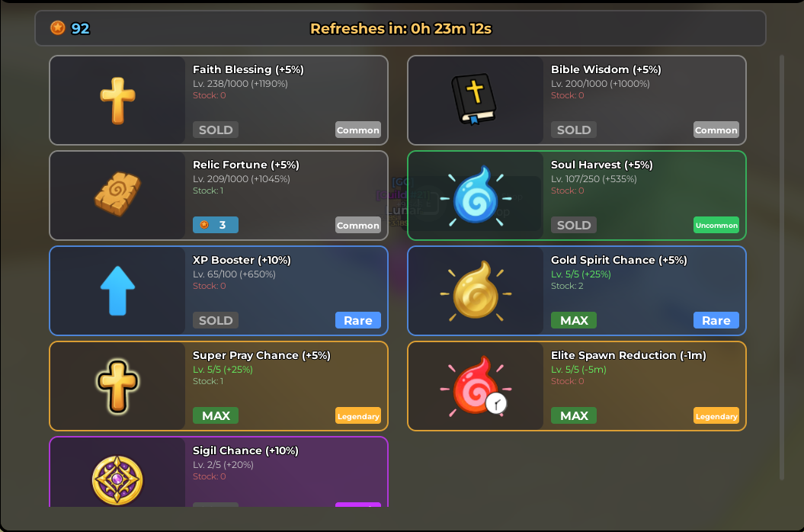The height and width of the screenshot is (532, 804).
Task: Click the orange coin icon beside 92
Action: pos(58,28)
